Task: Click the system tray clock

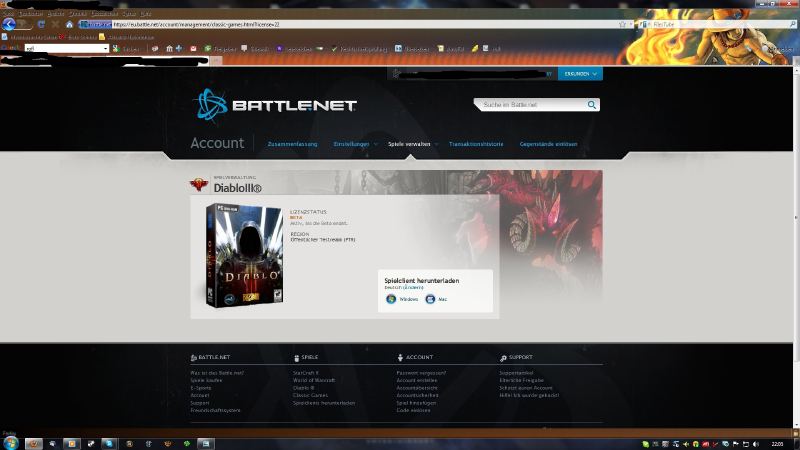Action: 778,444
